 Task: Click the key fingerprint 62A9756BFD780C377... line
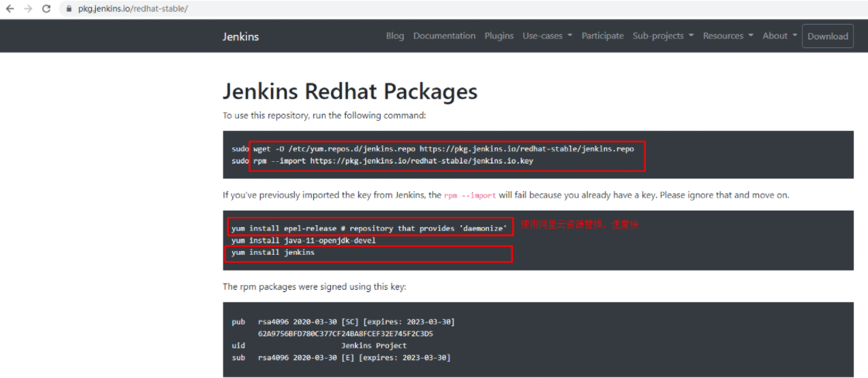[x=346, y=334]
